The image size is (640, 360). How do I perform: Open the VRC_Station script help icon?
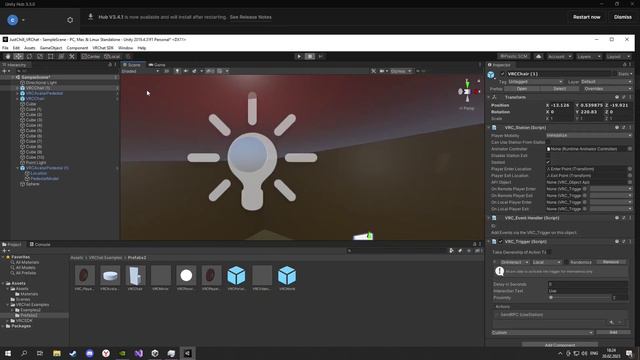pos(617,127)
